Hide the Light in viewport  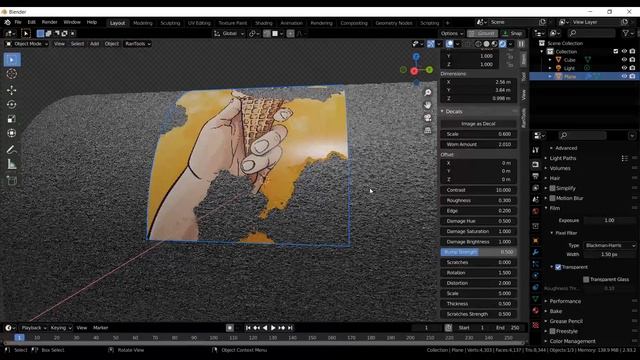coord(624,68)
